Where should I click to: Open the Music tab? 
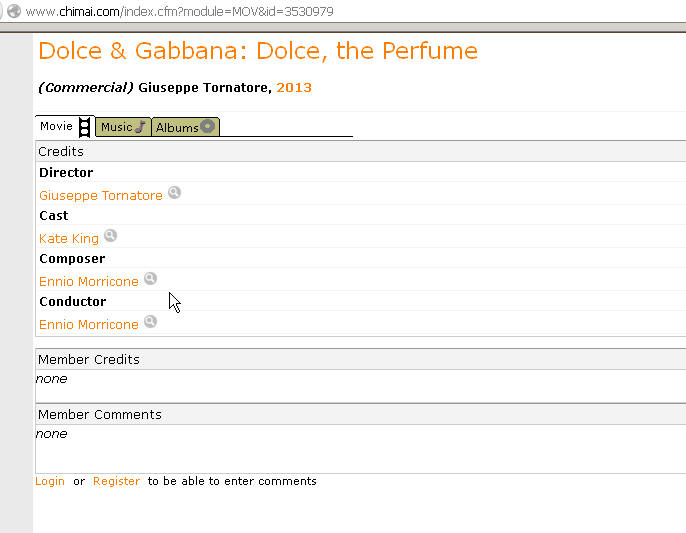123,127
